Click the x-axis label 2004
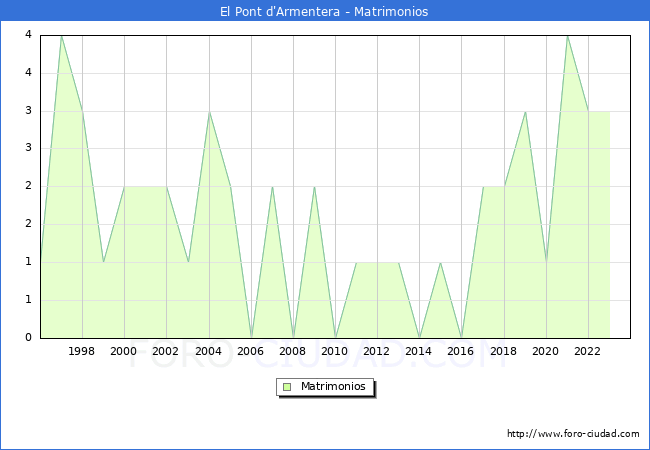650x450 pixels. [208, 351]
